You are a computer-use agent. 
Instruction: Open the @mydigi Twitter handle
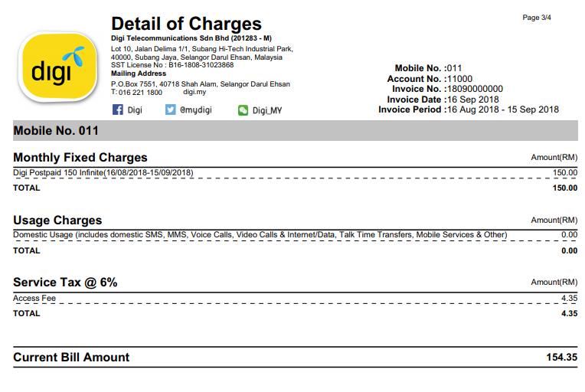pos(196,109)
